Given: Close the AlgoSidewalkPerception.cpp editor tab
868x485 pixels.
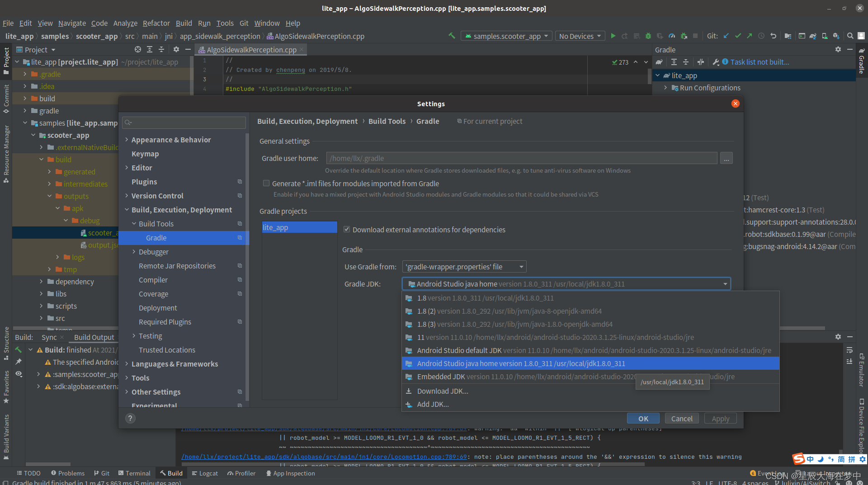Looking at the screenshot, I should point(302,49).
